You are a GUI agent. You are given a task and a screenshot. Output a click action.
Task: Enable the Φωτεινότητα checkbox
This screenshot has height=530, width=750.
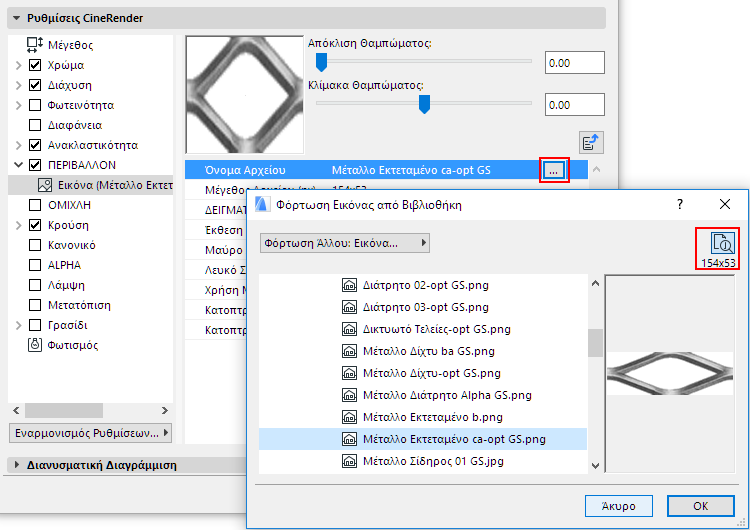coord(35,105)
